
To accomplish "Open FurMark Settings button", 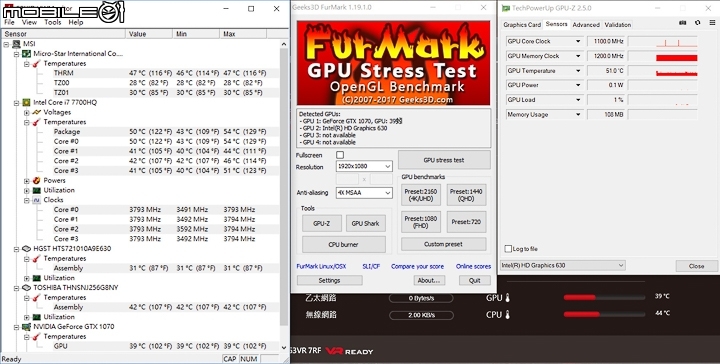I will coord(329,280).
